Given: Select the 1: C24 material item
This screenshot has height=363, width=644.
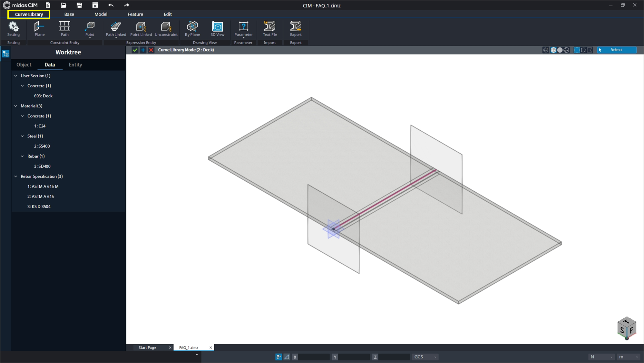Looking at the screenshot, I should coord(40,126).
